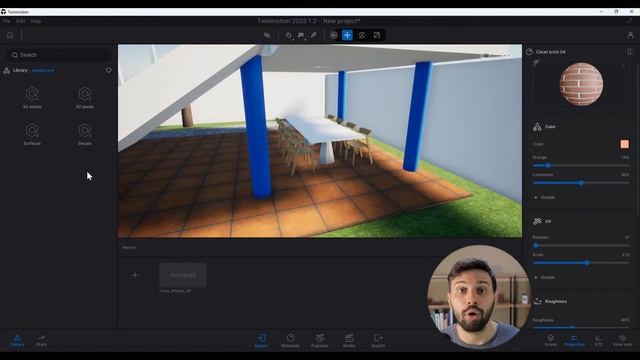640x360 pixels.
Task: Select the Translate move tool
Action: click(347, 36)
